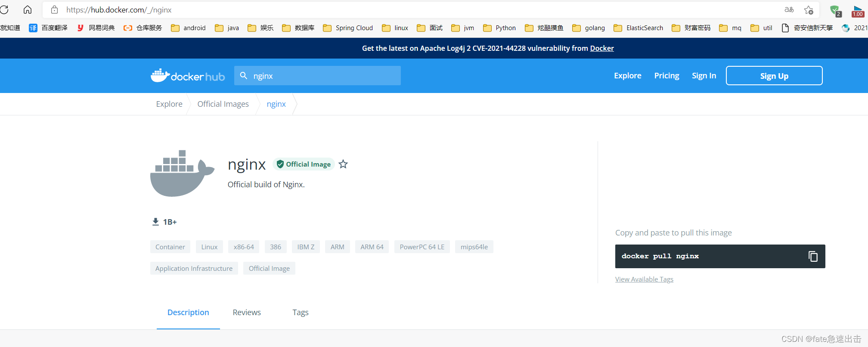The height and width of the screenshot is (347, 868).
Task: Go to Official Images breadcrumb
Action: click(223, 104)
